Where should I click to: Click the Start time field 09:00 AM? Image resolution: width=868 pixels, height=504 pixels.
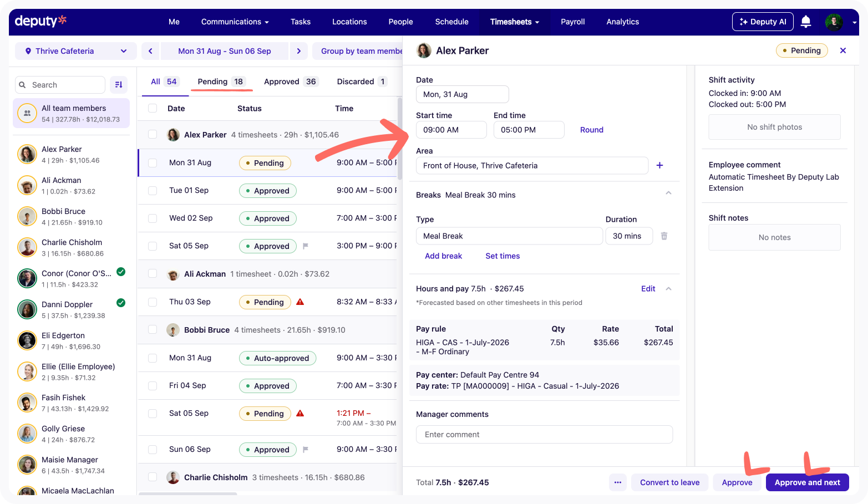[451, 130]
